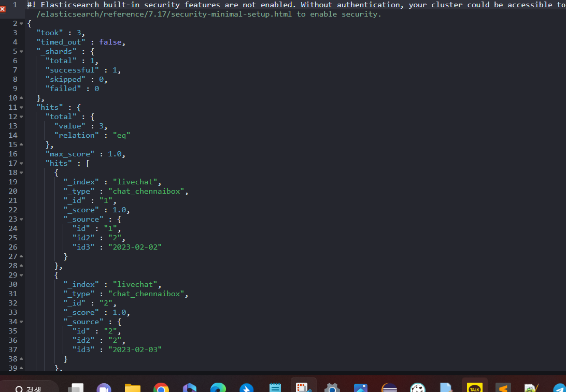This screenshot has height=392, width=566.
Task: Click "chat_chennaibox" type value on line 31
Action: pos(146,294)
